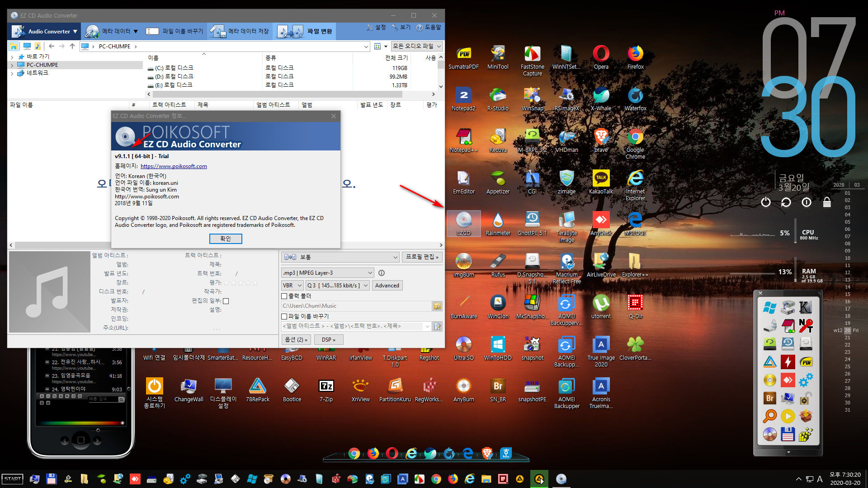Viewport: 868px width, 488px height.
Task: Switch to 메타 데이터 저장 tab
Action: click(x=241, y=31)
